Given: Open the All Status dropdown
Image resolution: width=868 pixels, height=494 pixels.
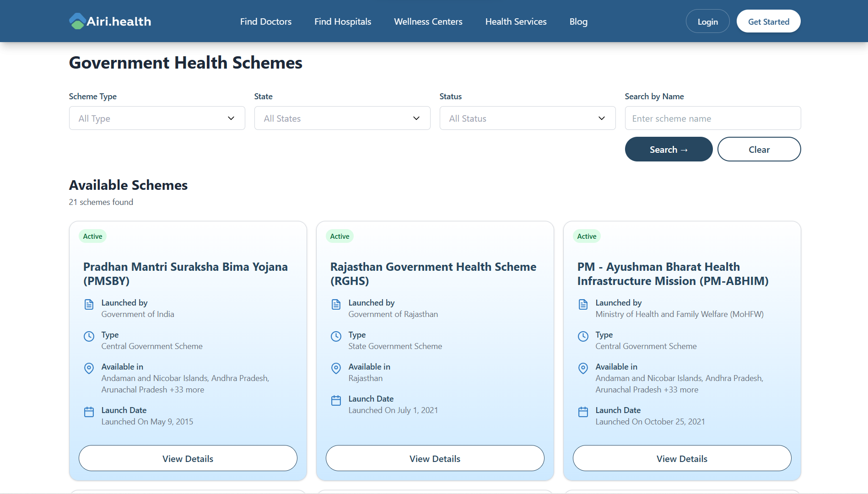Looking at the screenshot, I should pyautogui.click(x=528, y=118).
